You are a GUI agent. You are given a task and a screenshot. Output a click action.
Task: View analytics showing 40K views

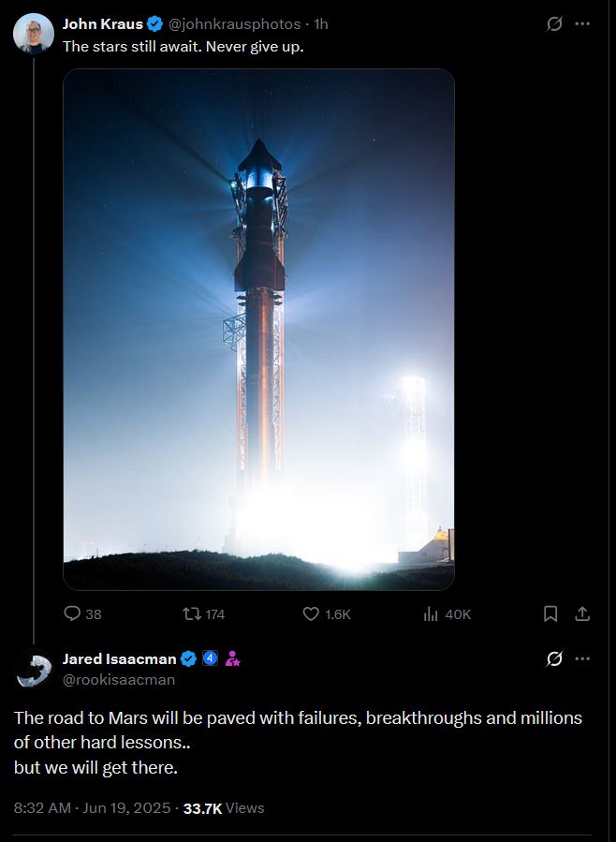(447, 613)
